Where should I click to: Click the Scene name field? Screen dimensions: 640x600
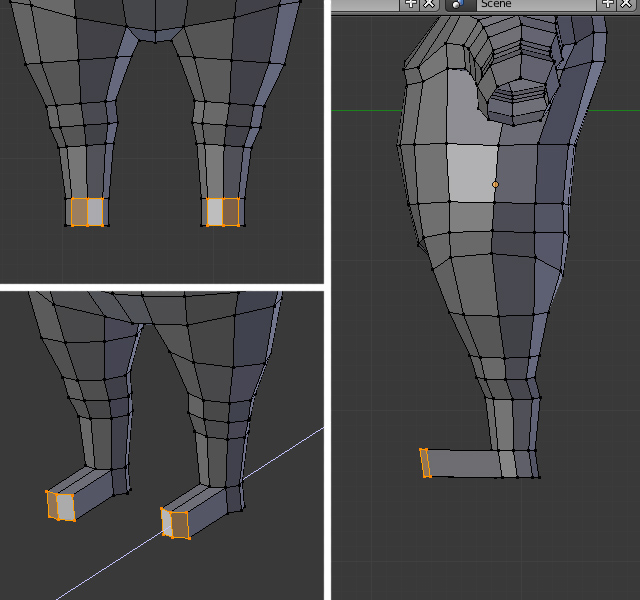tap(536, 4)
